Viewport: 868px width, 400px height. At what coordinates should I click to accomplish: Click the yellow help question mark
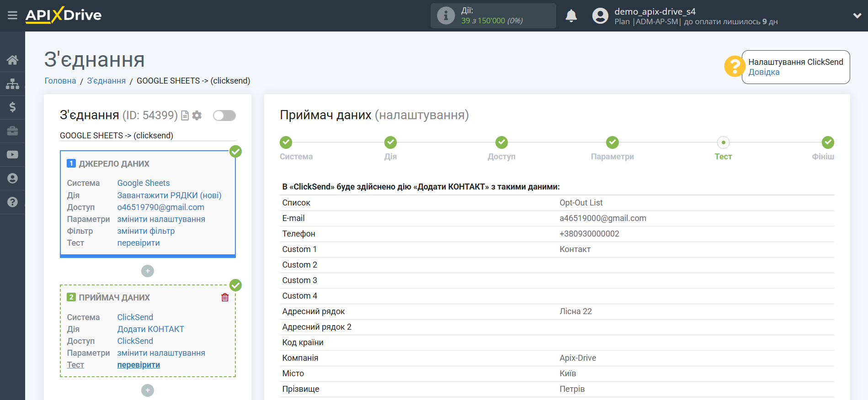point(735,67)
